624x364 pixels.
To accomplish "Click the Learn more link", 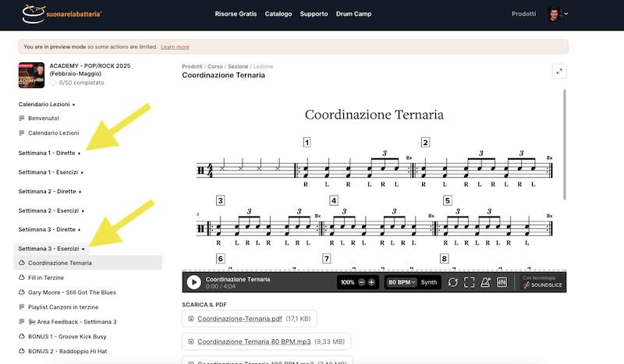I will point(175,47).
